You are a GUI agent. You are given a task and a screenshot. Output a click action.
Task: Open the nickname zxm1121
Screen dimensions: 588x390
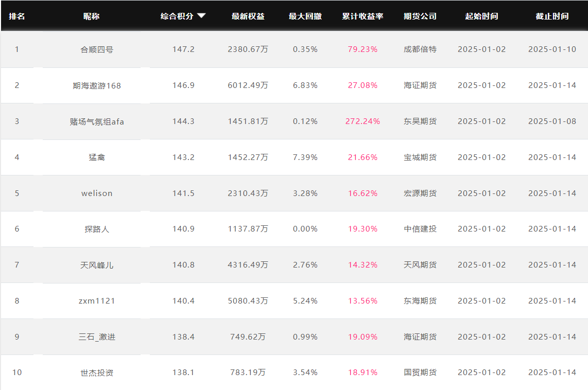point(97,301)
